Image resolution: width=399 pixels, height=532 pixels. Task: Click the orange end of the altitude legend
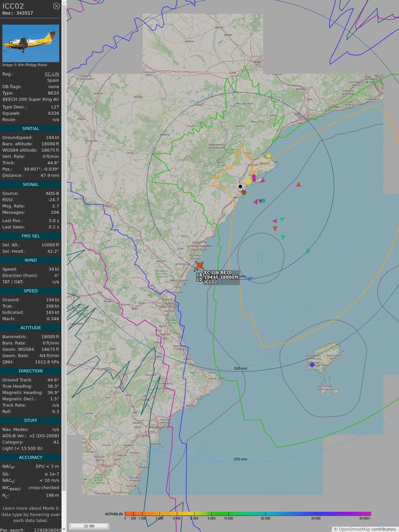(129, 514)
